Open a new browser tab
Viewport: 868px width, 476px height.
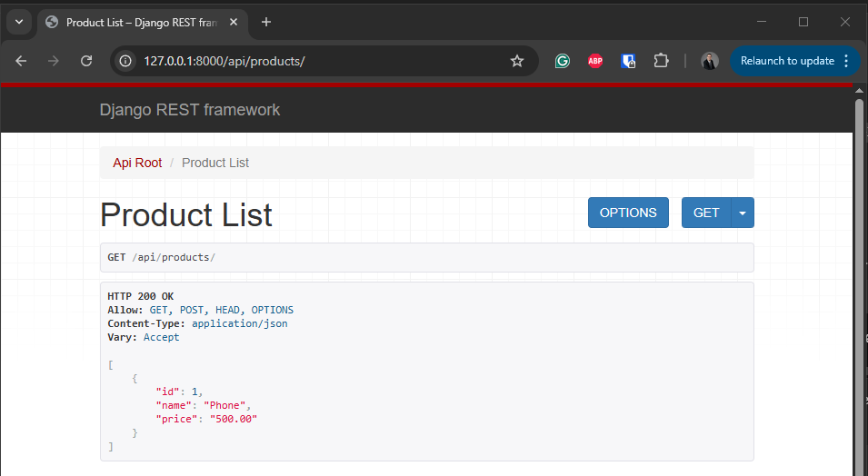click(266, 22)
